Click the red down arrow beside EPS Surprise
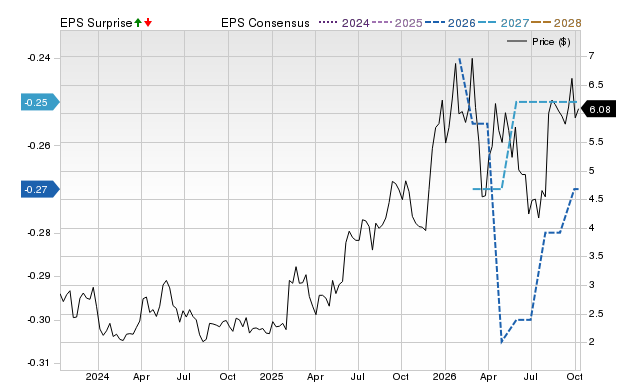Viewport: 640px width, 382px height. [148, 22]
